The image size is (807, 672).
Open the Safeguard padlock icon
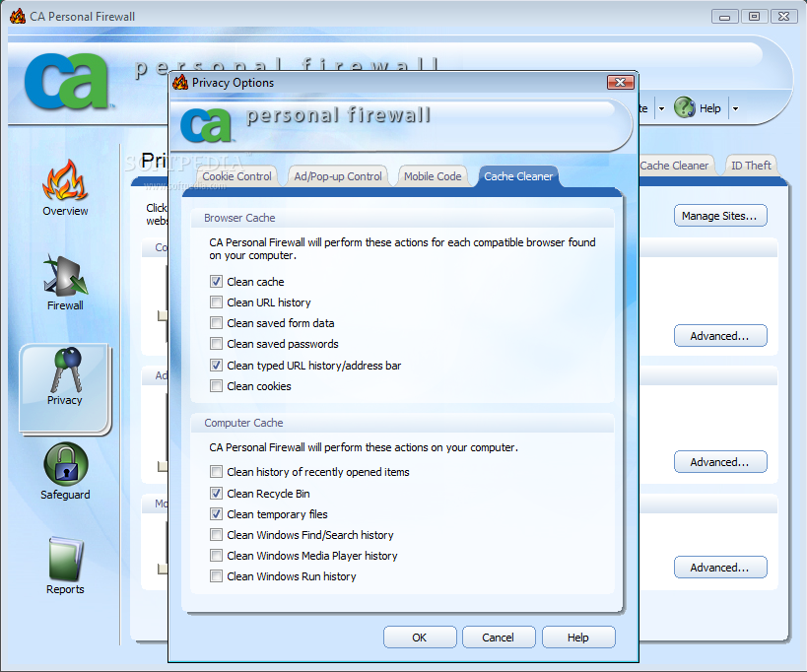click(x=66, y=464)
